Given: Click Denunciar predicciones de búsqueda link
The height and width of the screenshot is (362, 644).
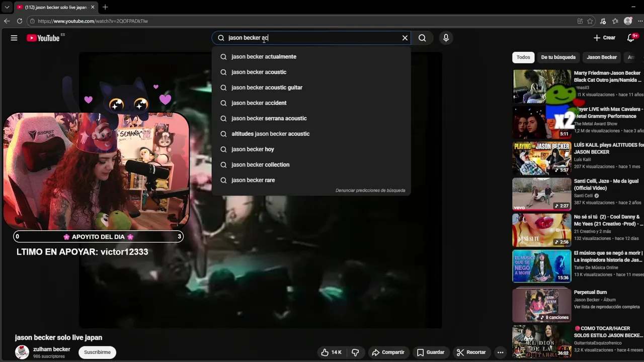Looking at the screenshot, I should pyautogui.click(x=370, y=191).
